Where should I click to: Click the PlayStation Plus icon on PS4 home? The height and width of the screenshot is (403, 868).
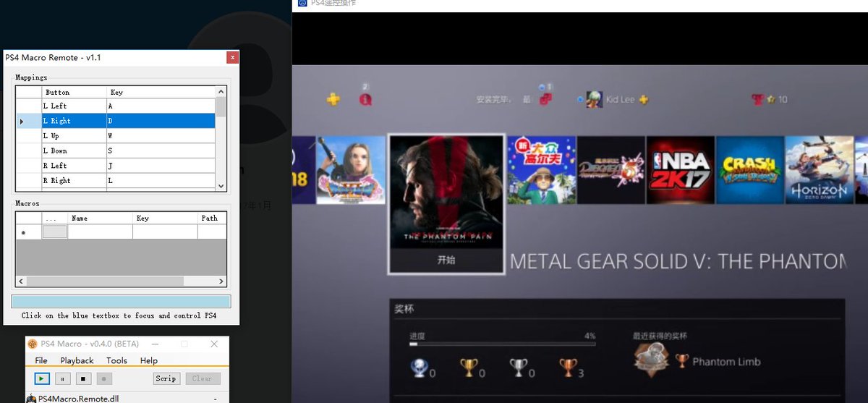click(333, 100)
